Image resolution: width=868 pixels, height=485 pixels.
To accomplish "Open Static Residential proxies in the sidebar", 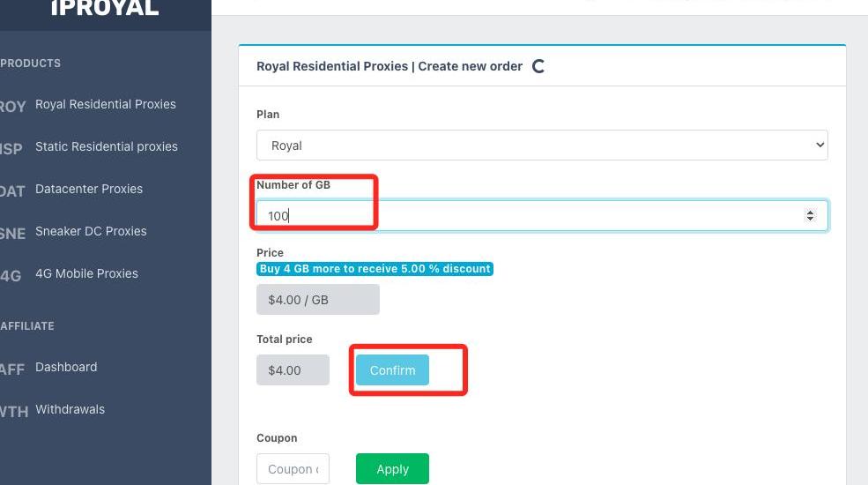I will pyautogui.click(x=107, y=146).
